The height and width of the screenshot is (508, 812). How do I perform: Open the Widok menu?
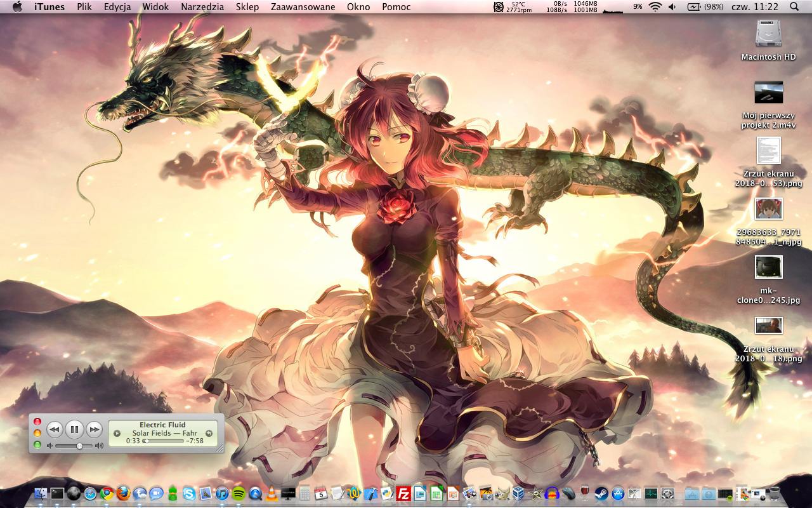(155, 6)
